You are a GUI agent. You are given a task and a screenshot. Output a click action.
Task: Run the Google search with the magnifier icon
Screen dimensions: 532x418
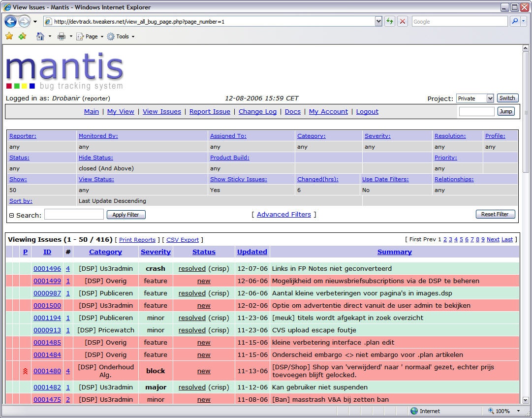[515, 21]
